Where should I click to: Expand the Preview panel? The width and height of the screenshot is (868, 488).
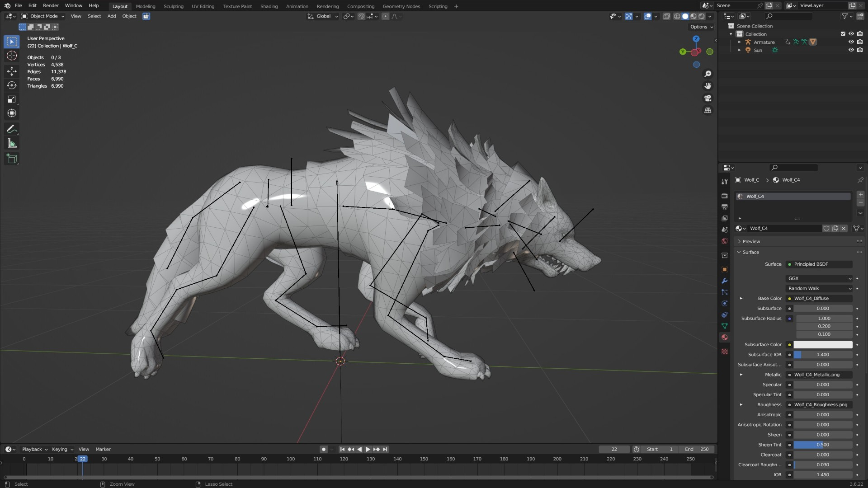(x=751, y=242)
